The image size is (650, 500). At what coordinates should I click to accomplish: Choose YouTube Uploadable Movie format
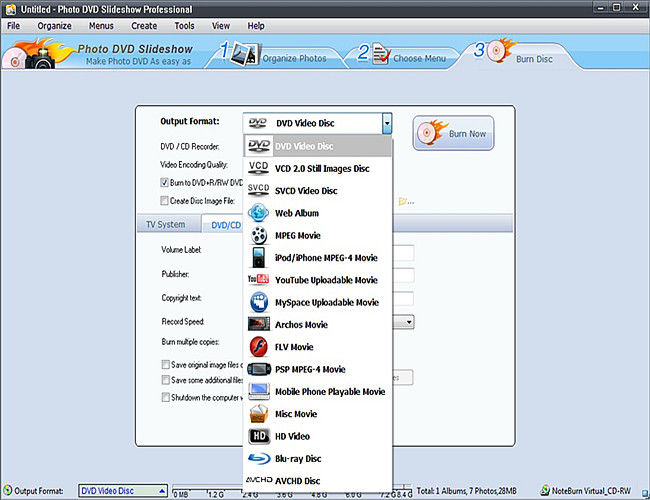click(x=318, y=280)
